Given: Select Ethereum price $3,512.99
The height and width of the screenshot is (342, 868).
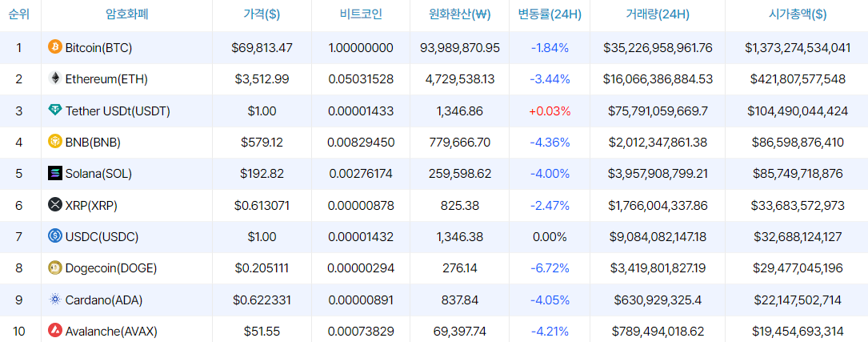Looking at the screenshot, I should (x=262, y=79).
